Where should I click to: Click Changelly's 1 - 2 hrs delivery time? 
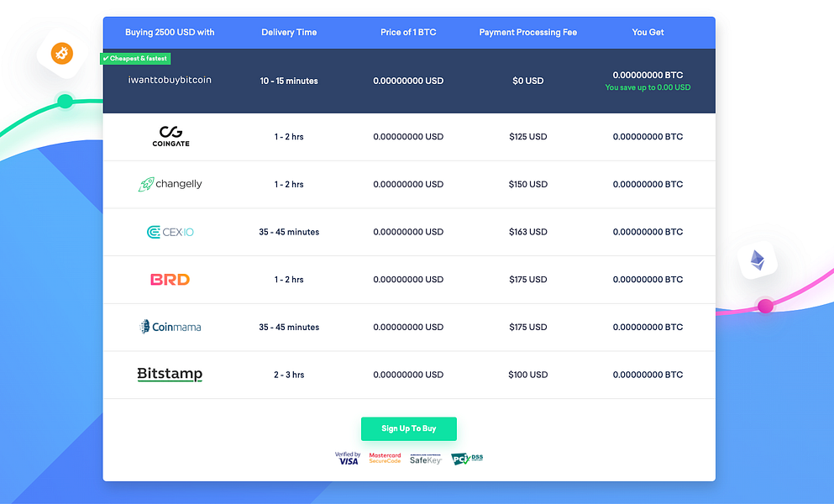point(289,184)
